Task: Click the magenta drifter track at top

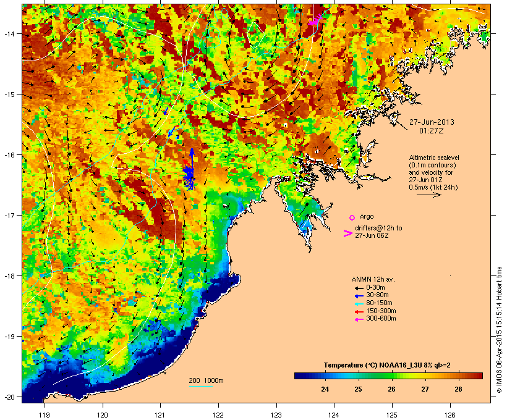Action: 315,20
